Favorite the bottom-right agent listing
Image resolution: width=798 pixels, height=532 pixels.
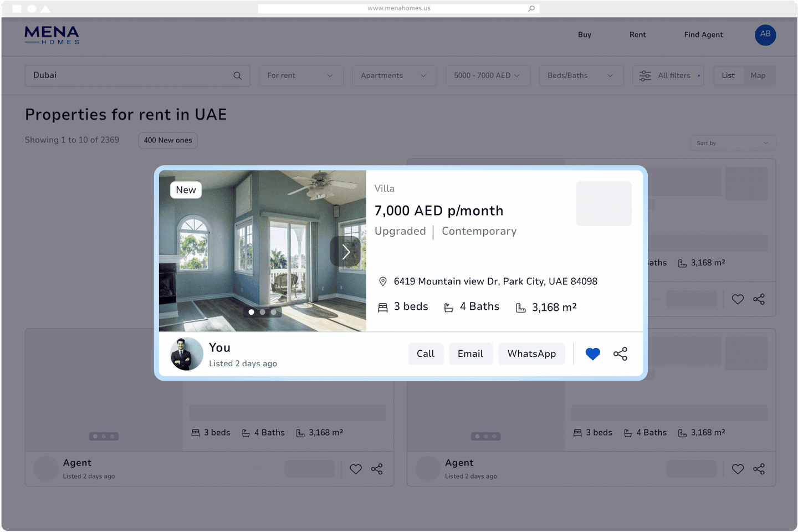[x=738, y=469]
